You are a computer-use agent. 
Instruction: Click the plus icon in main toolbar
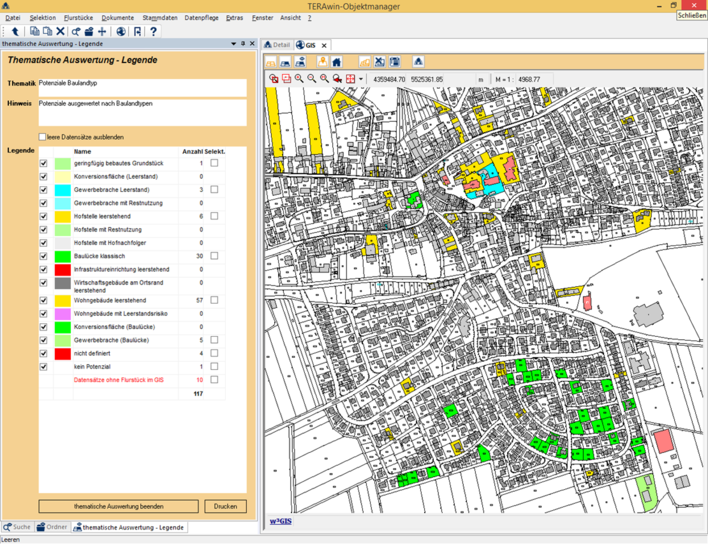(102, 32)
